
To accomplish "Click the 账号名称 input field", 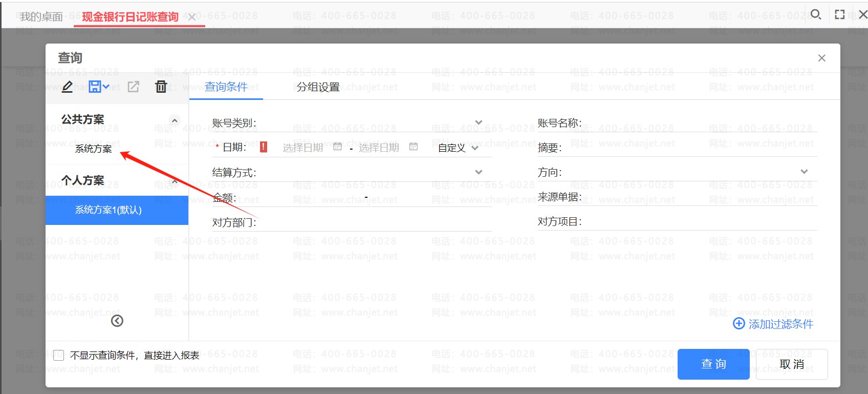I will [700, 123].
